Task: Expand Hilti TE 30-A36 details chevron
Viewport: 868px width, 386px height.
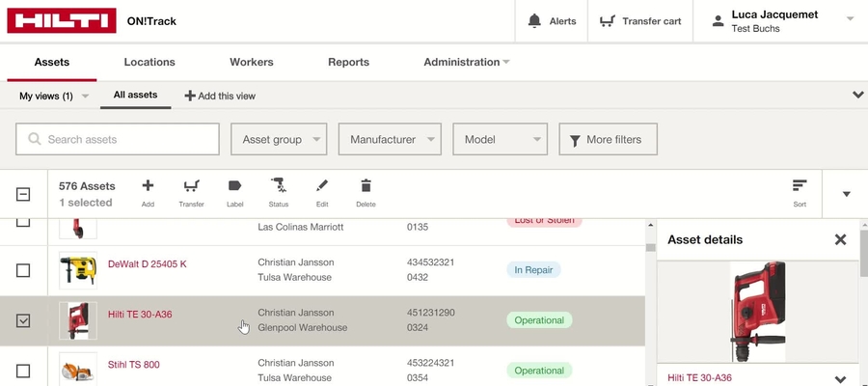Action: point(840,379)
